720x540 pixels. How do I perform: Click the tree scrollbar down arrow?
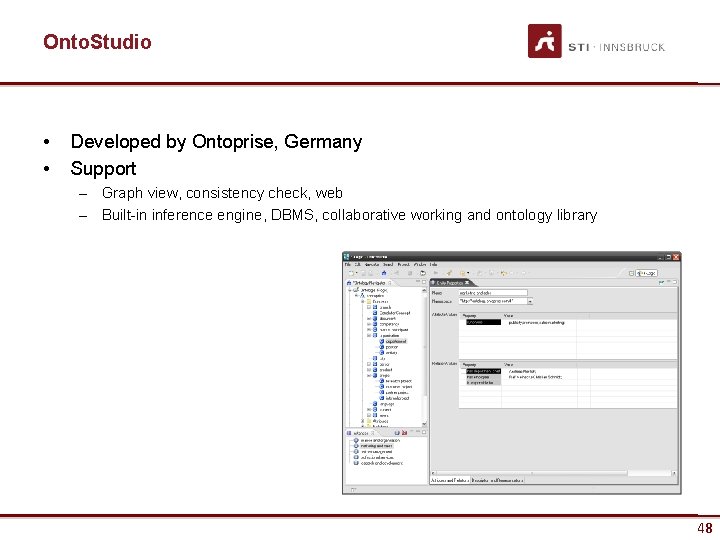[424, 424]
